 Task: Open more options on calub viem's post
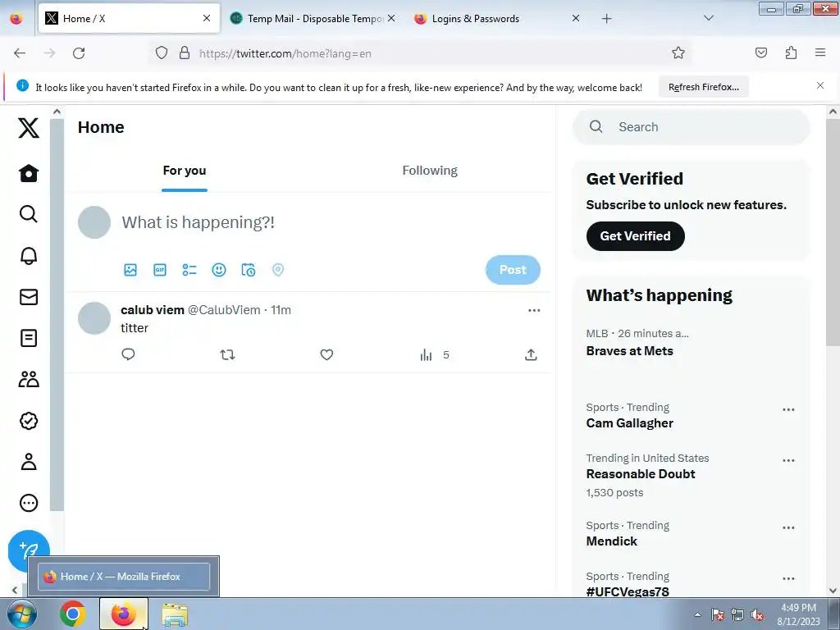tap(534, 310)
